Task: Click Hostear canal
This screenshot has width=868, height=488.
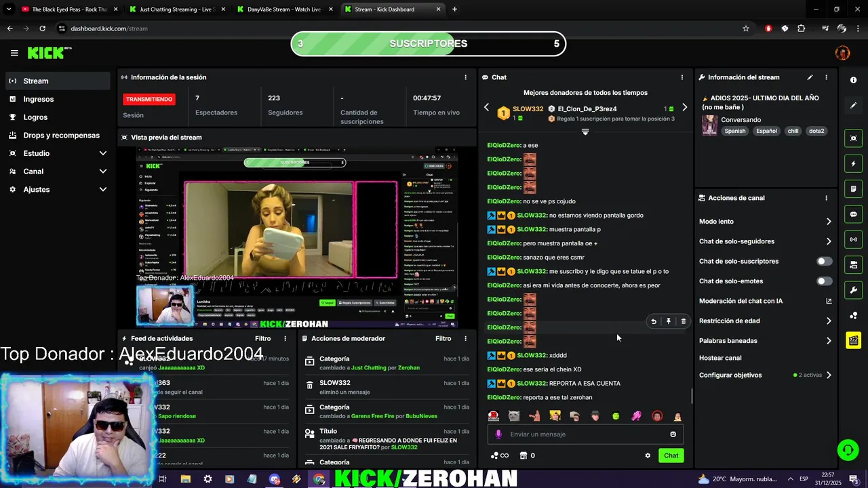Action: 720,358
